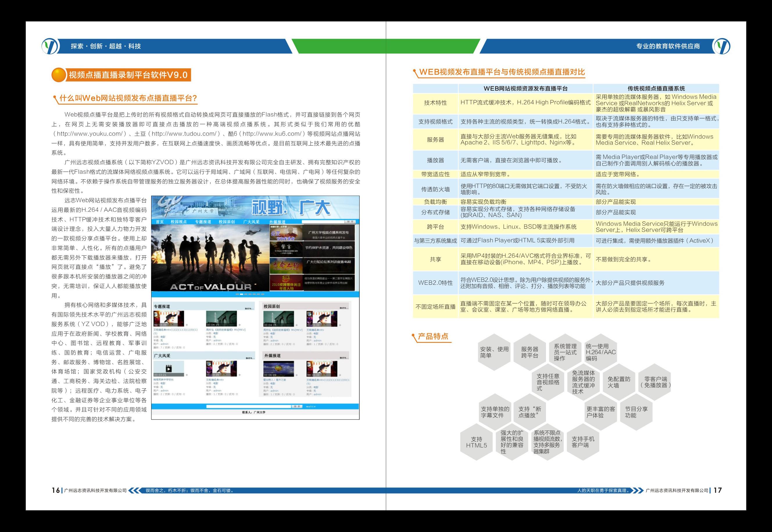Click the left-pointing chevrons in footer
Viewport: 772px width, 532px height.
click(x=134, y=490)
